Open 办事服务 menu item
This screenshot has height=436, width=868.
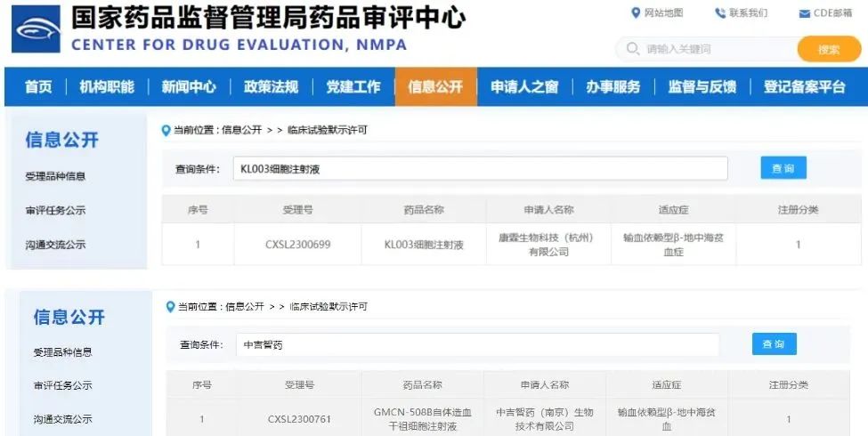tap(612, 87)
